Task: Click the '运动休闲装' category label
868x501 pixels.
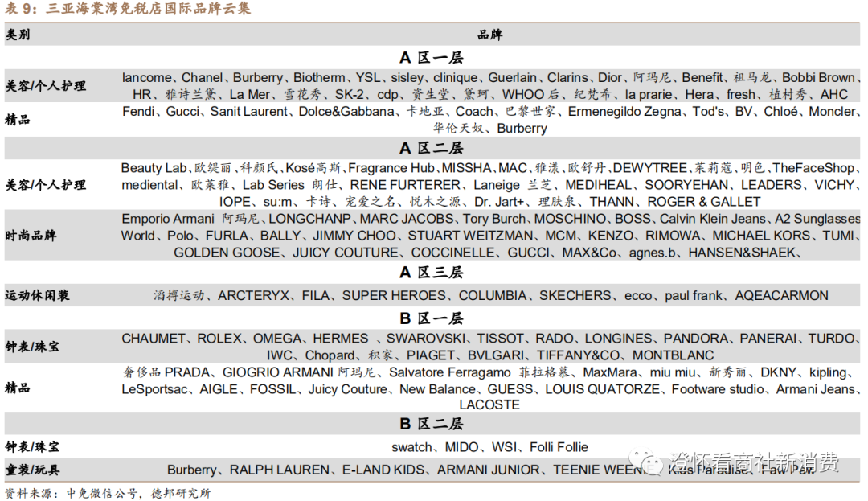Action: [37, 296]
